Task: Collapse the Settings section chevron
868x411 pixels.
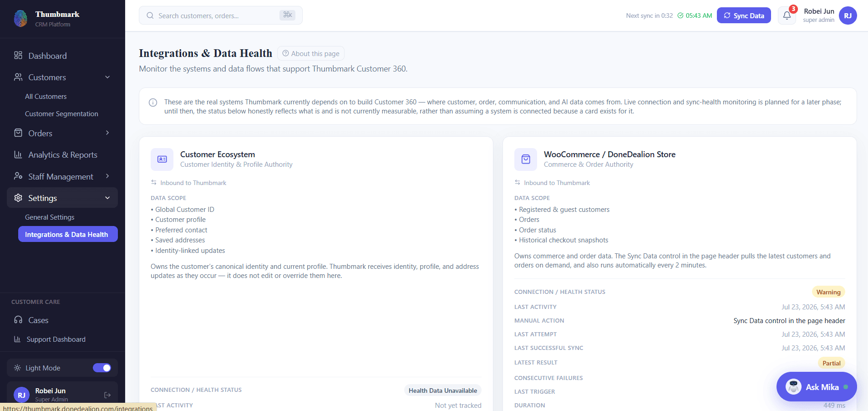Action: tap(107, 198)
